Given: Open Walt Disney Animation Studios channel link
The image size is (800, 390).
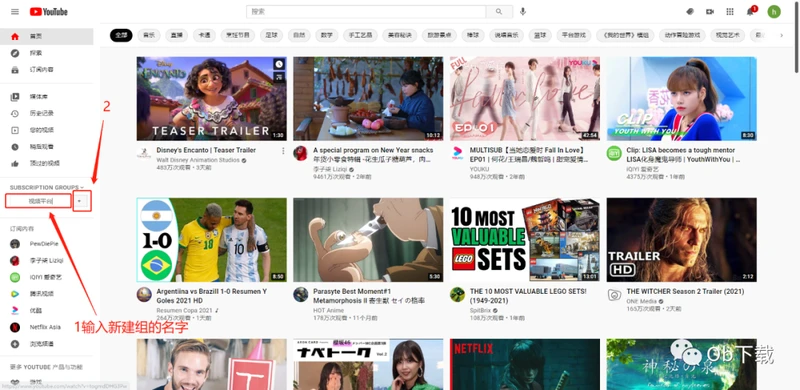Looking at the screenshot, I should click(198, 160).
